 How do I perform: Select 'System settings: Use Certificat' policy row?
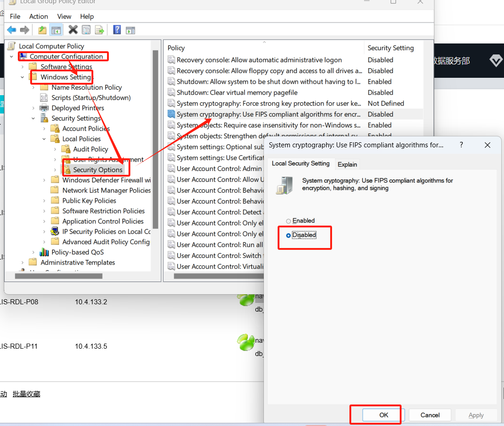[220, 158]
